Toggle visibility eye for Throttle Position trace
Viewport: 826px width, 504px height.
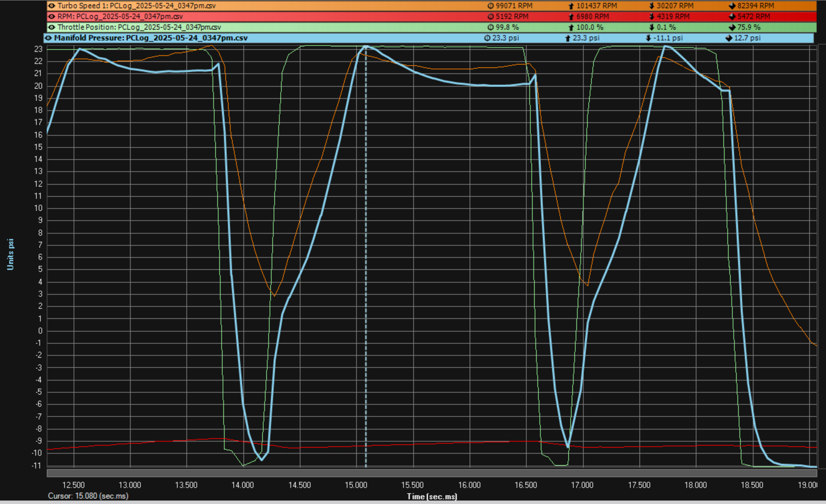52,27
